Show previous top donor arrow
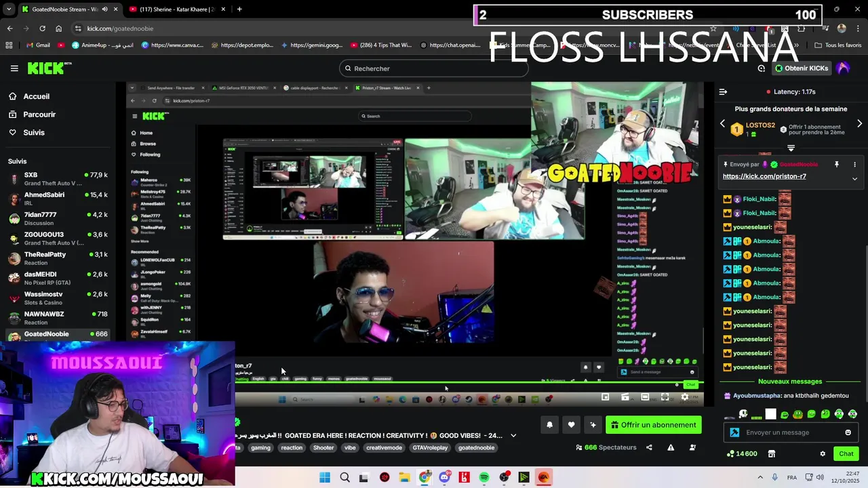This screenshot has height=488, width=868. point(722,124)
